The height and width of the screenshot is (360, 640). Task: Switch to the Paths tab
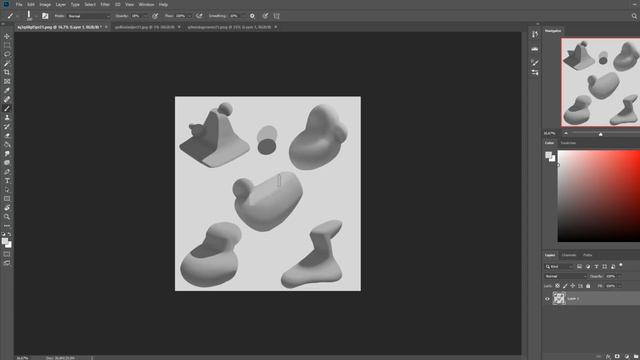coord(587,255)
